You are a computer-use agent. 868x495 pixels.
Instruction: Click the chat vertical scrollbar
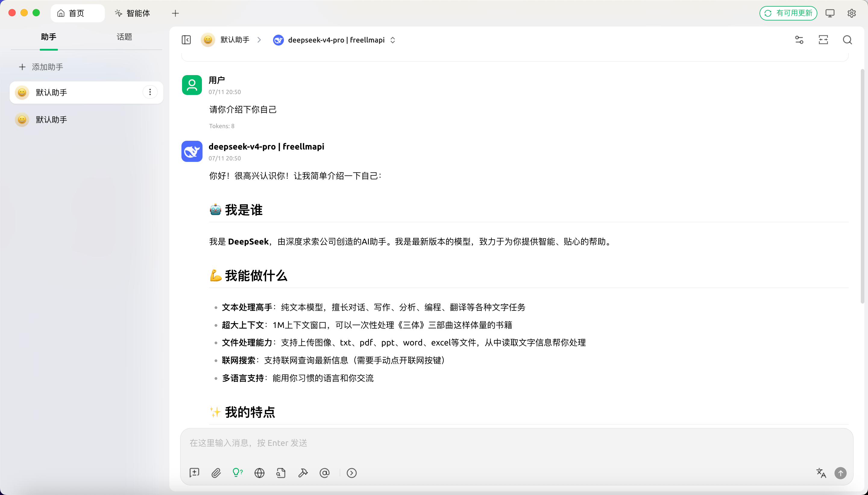pyautogui.click(x=862, y=186)
